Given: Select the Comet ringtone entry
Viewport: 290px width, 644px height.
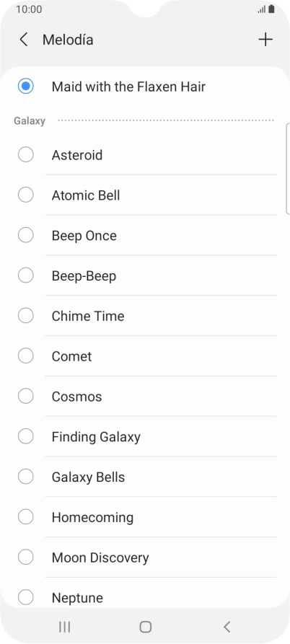Looking at the screenshot, I should (144, 356).
